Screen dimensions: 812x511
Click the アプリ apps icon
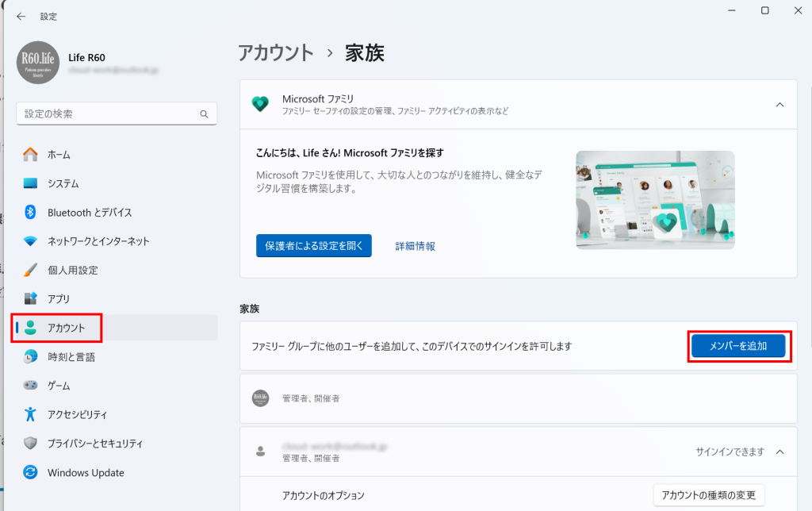click(31, 299)
